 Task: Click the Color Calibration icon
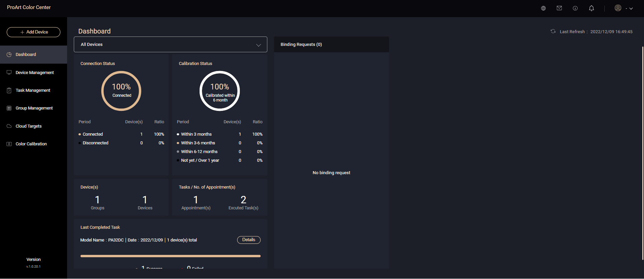(x=9, y=144)
